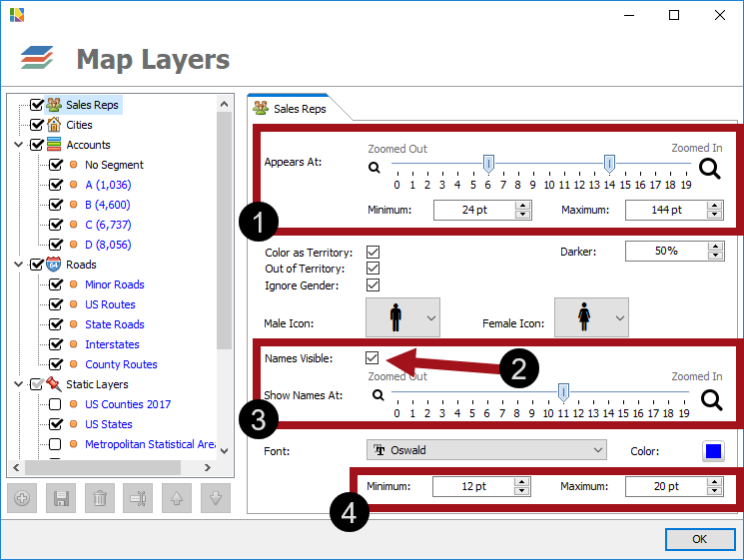
Task: Click the save layer floppy disk icon
Action: click(61, 497)
